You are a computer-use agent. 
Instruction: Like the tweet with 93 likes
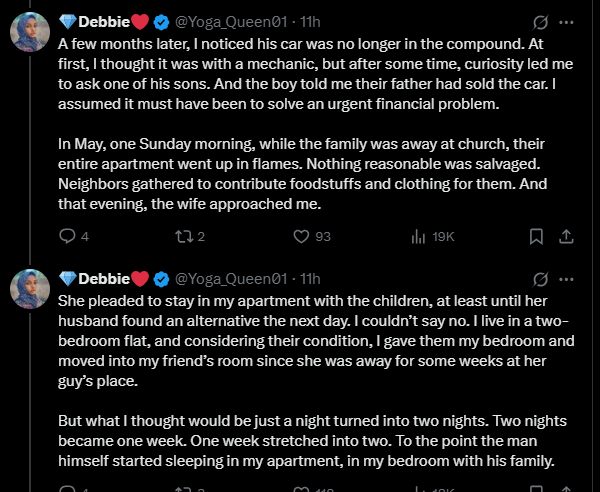point(300,237)
